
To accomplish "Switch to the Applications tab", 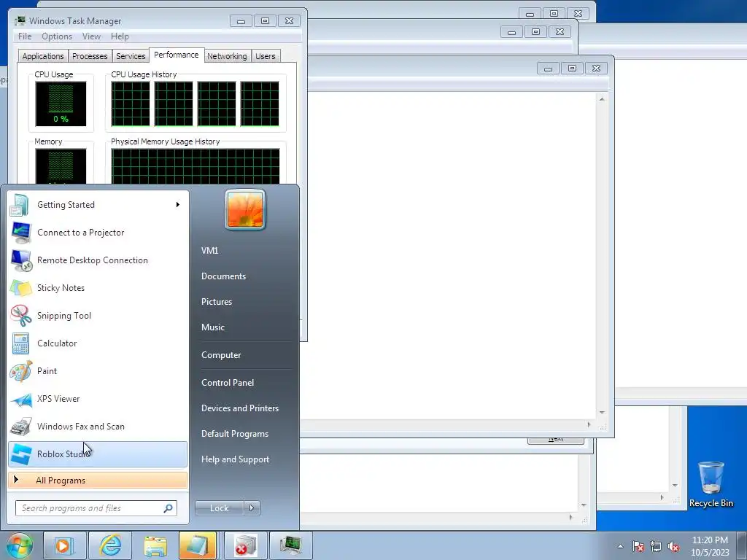I will click(x=43, y=56).
